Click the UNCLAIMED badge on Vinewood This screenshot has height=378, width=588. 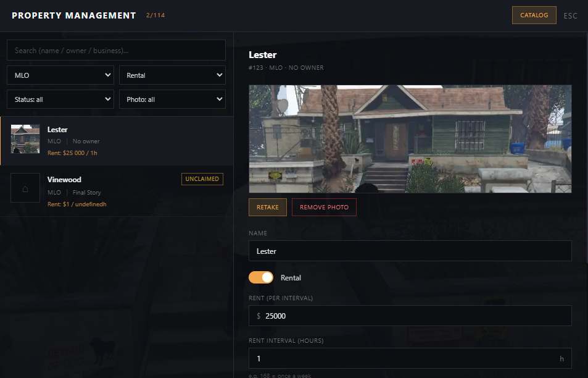202,179
